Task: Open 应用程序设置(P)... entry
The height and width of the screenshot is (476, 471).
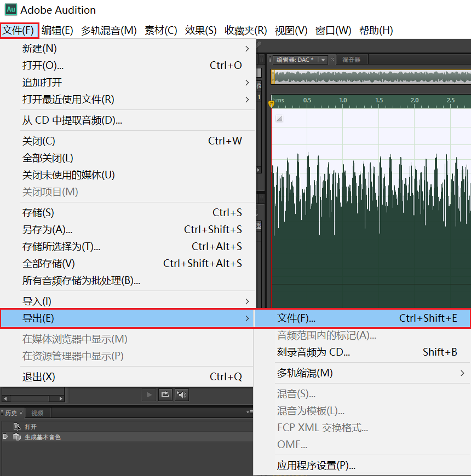Action: tap(362, 466)
